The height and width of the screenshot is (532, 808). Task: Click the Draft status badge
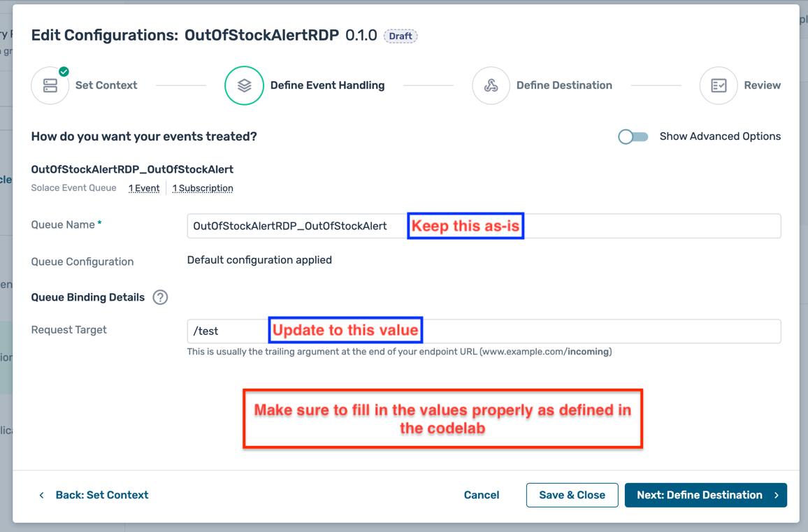pyautogui.click(x=401, y=36)
